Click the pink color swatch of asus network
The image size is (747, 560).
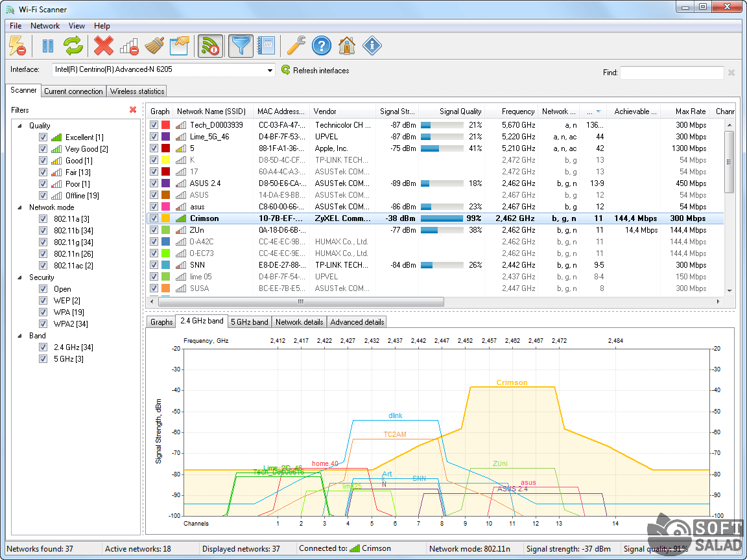[166, 207]
